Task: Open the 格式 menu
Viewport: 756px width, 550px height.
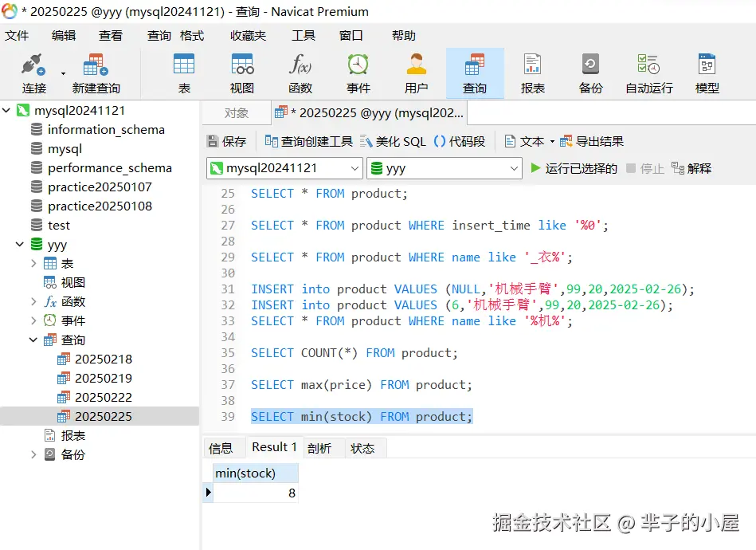Action: (192, 36)
